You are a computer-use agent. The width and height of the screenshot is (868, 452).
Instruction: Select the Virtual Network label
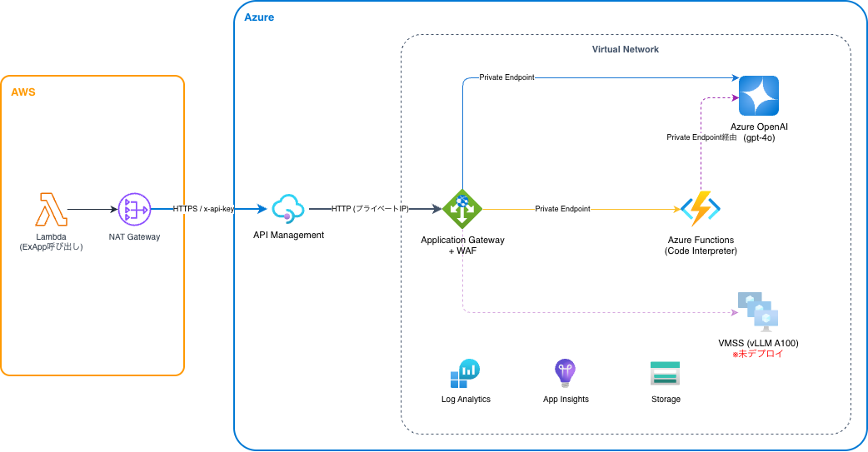point(626,49)
